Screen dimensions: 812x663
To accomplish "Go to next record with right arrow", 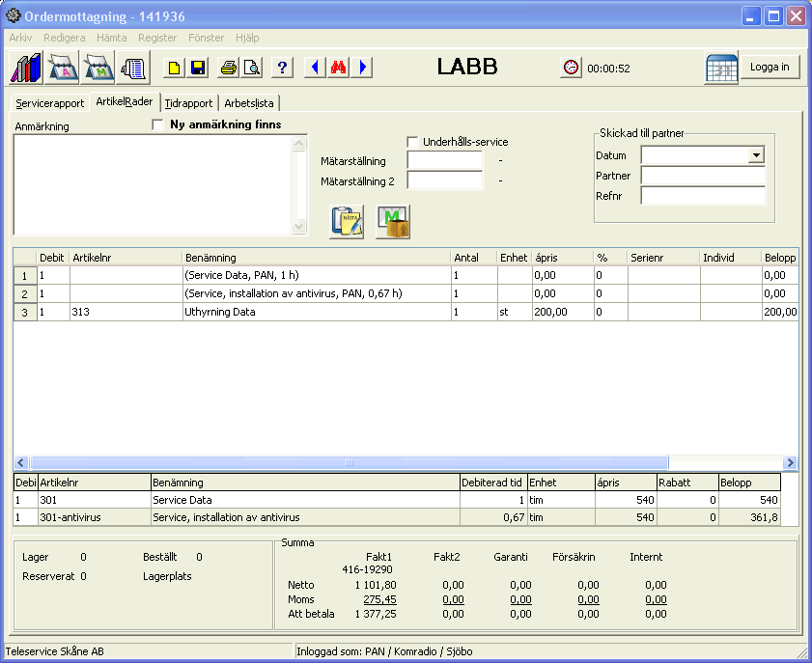I will click(362, 68).
